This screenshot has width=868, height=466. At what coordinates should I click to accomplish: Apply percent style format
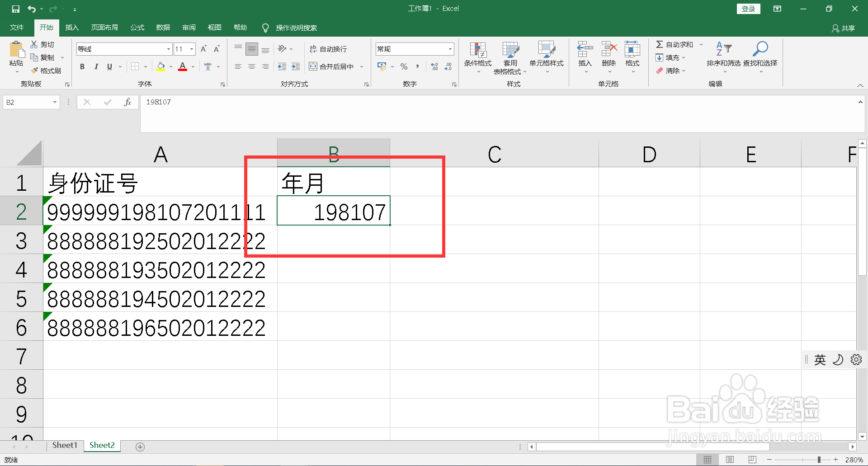click(404, 66)
